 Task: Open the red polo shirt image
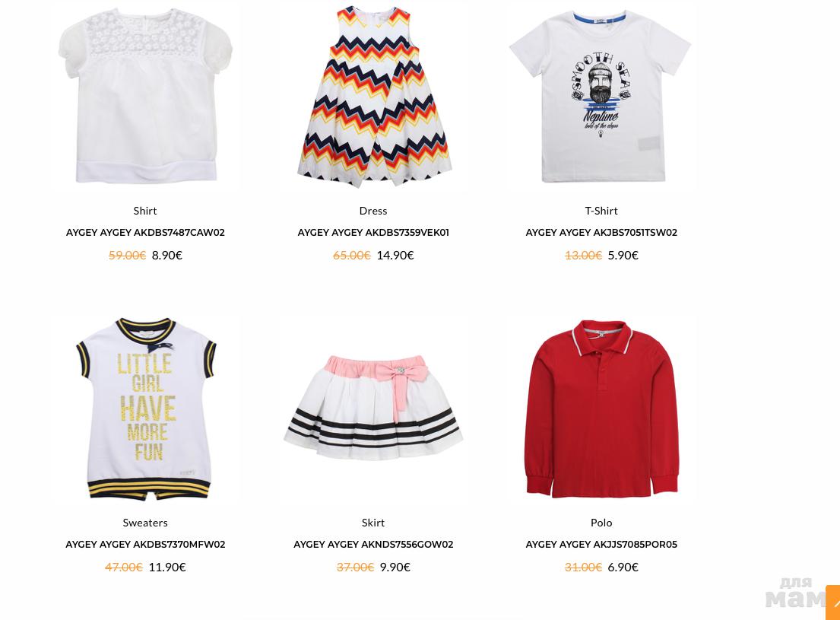click(601, 409)
